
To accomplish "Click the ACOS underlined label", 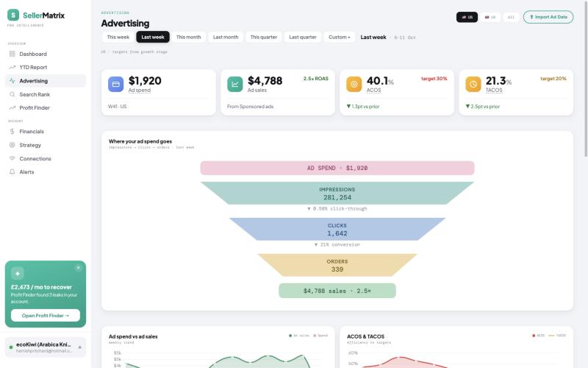I will tap(373, 90).
